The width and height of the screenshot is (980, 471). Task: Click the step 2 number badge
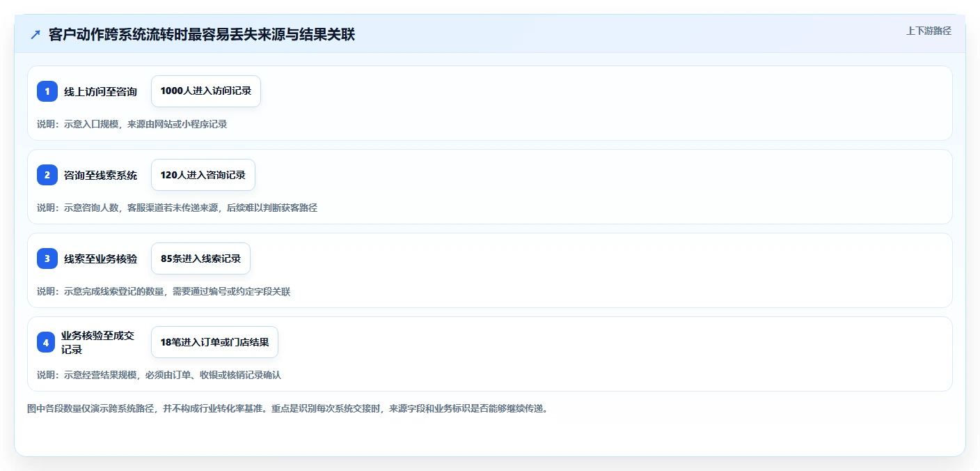pos(47,175)
